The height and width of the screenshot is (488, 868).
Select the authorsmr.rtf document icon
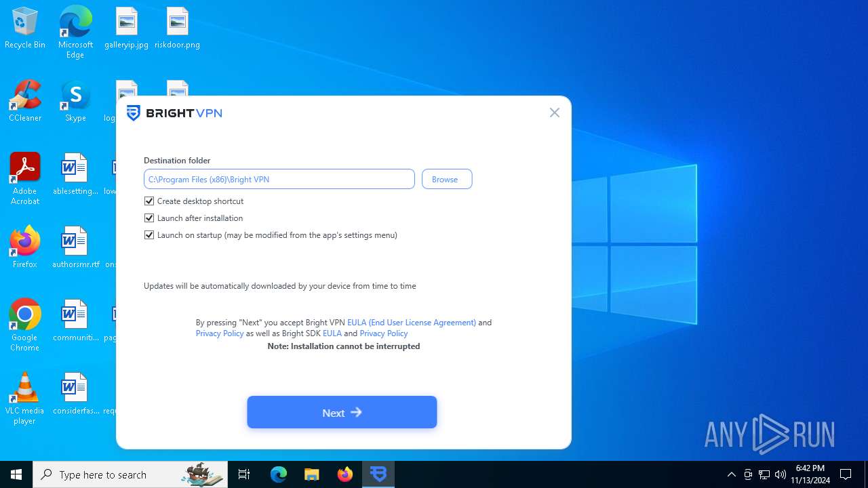75,248
